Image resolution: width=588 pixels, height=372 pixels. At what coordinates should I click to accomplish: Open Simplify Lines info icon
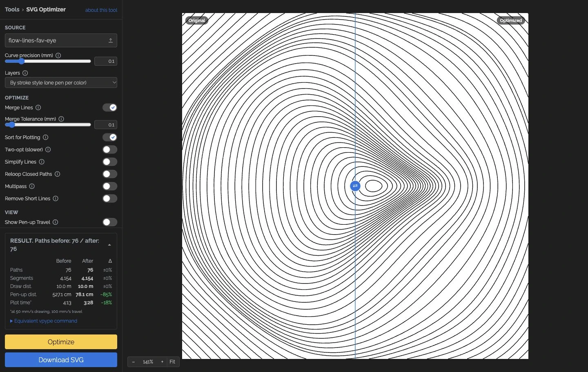(42, 162)
